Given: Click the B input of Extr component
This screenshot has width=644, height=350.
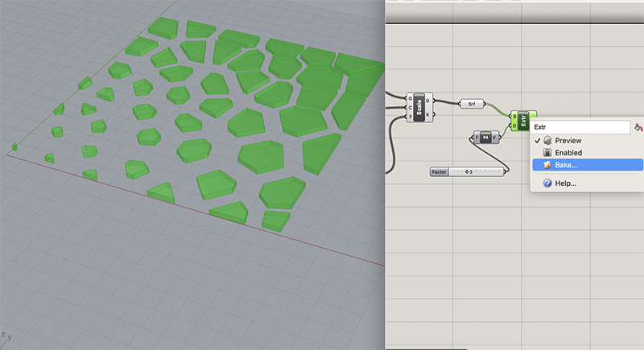Looking at the screenshot, I should point(514,115).
